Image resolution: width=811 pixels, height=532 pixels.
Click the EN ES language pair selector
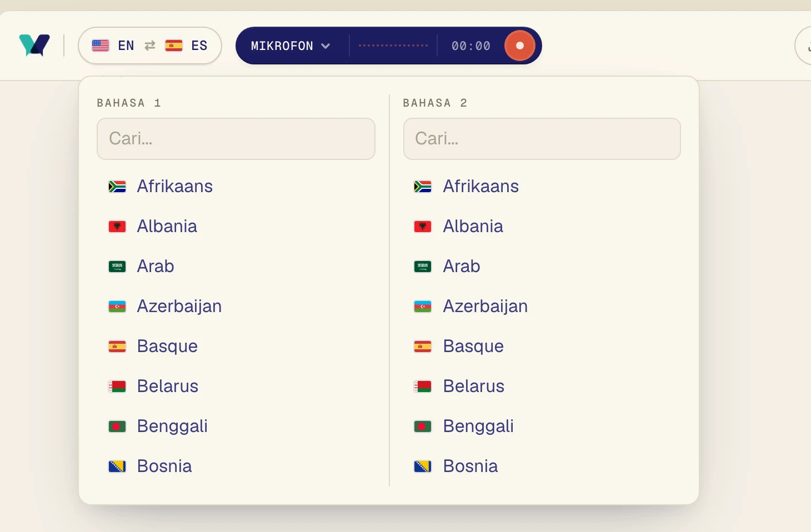pyautogui.click(x=150, y=46)
